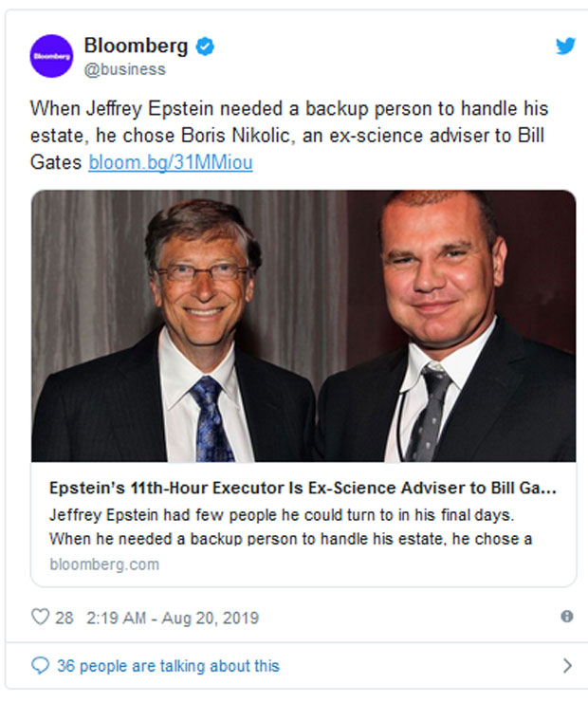
Task: Open the @business handle
Action: point(124,69)
